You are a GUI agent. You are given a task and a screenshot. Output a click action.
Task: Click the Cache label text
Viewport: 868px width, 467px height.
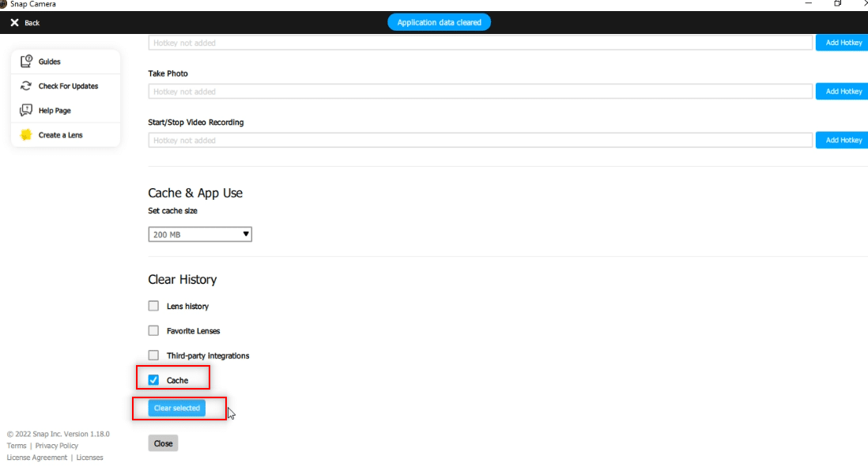point(177,381)
